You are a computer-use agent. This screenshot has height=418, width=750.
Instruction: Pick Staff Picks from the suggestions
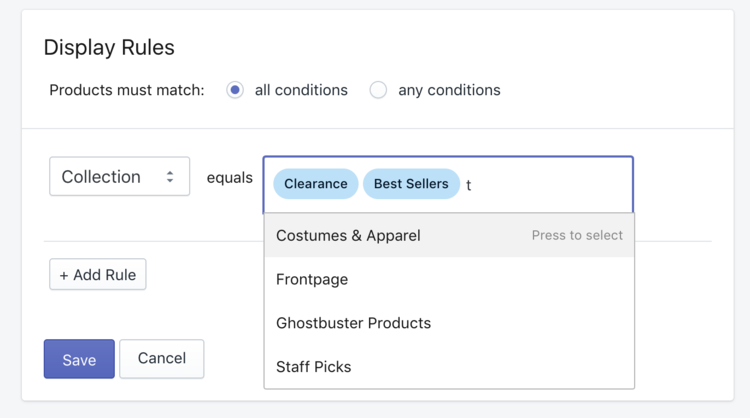click(x=313, y=367)
